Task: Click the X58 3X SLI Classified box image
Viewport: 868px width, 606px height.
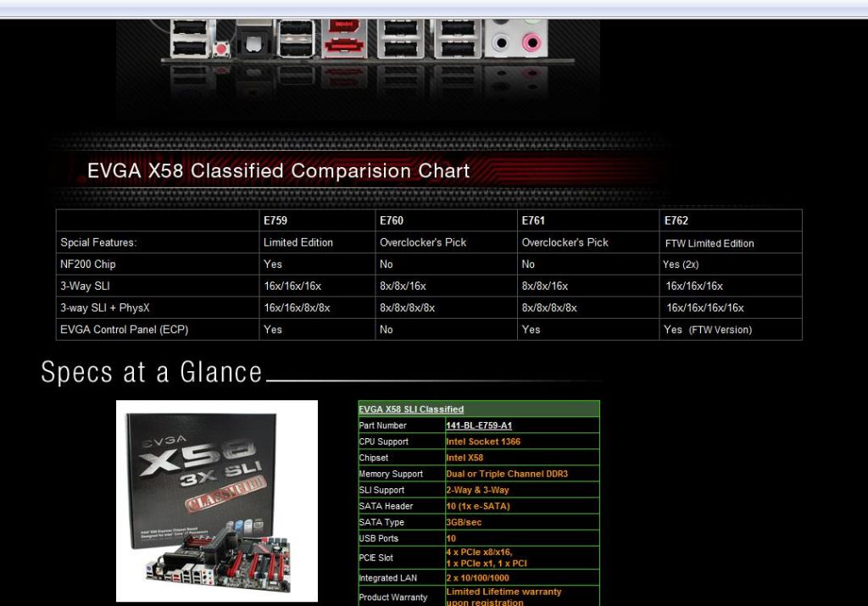Action: [216, 501]
